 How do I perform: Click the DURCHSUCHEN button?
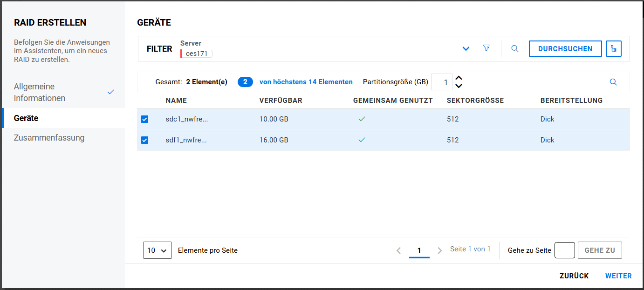pos(565,49)
